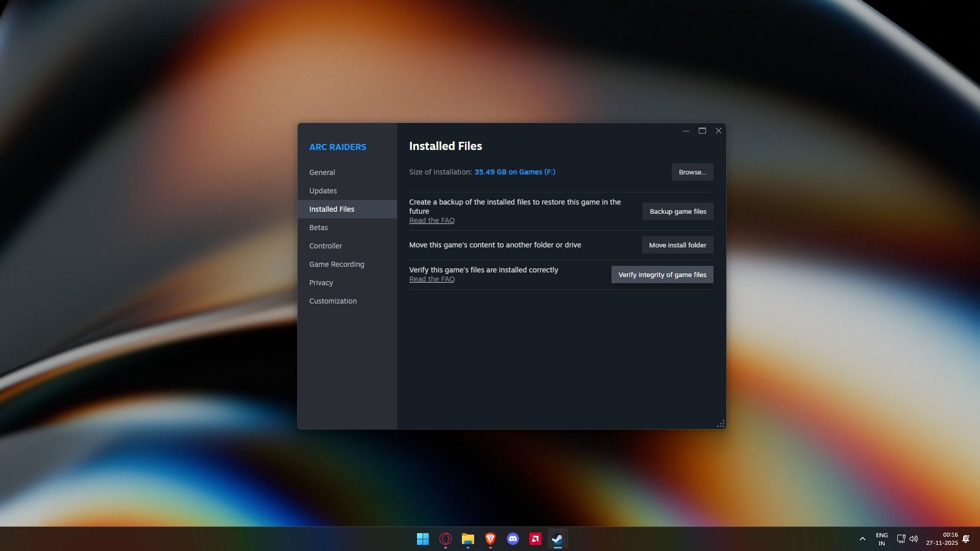Image resolution: width=980 pixels, height=551 pixels.
Task: Launch Discord from the taskbar
Action: 512,539
